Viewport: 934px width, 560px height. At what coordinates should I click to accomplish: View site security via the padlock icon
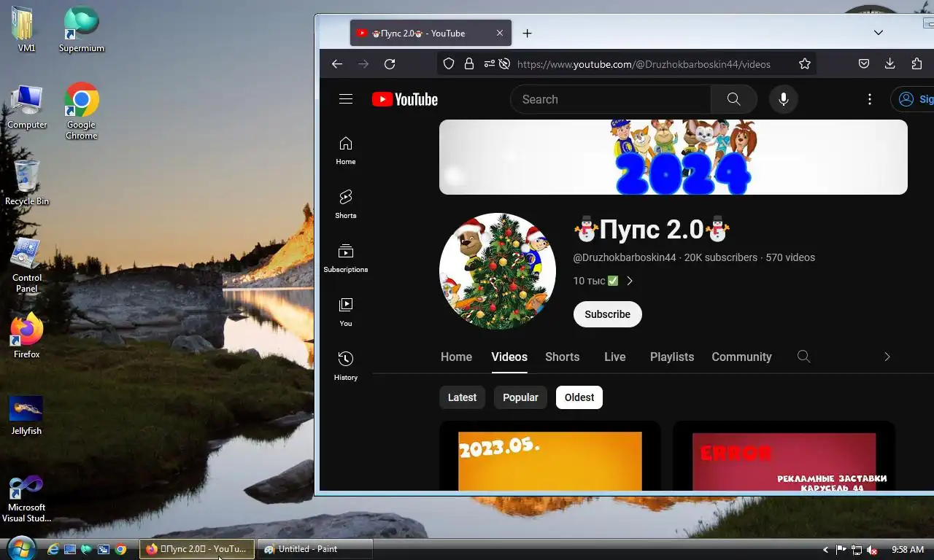coord(469,64)
